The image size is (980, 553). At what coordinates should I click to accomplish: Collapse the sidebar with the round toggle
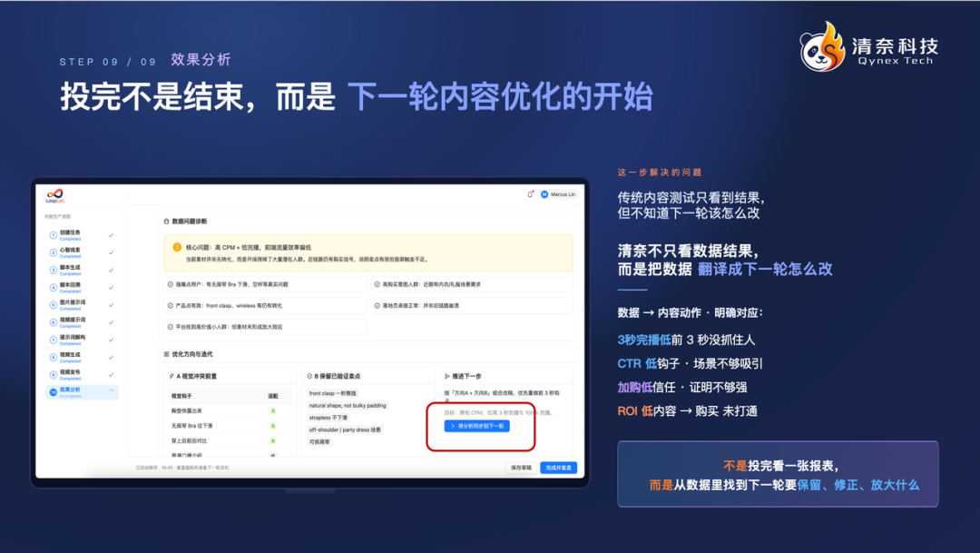click(x=127, y=195)
